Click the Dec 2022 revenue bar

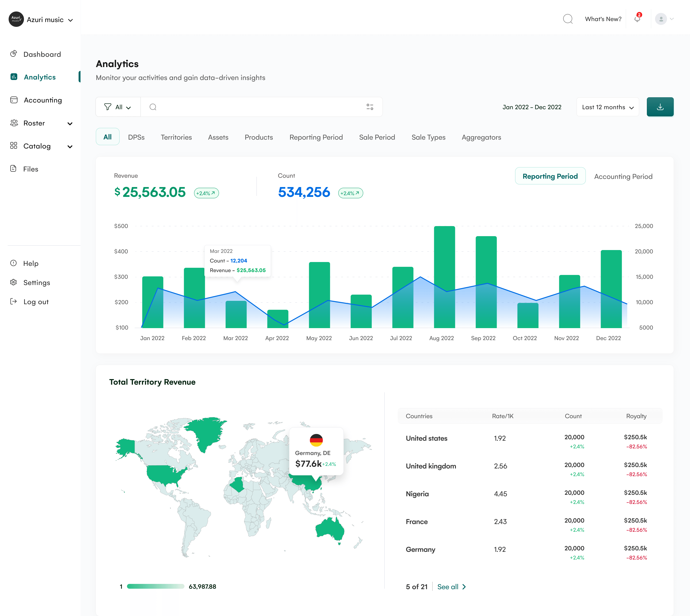pos(611,289)
